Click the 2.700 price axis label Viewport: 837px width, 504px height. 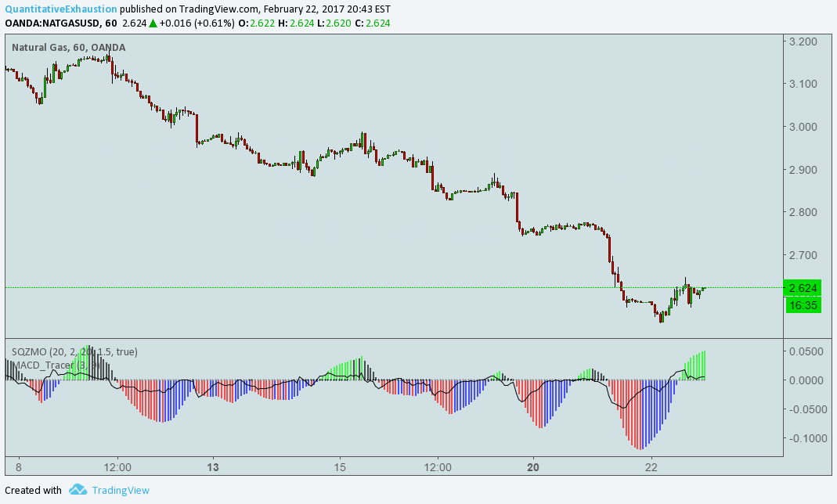pos(803,255)
